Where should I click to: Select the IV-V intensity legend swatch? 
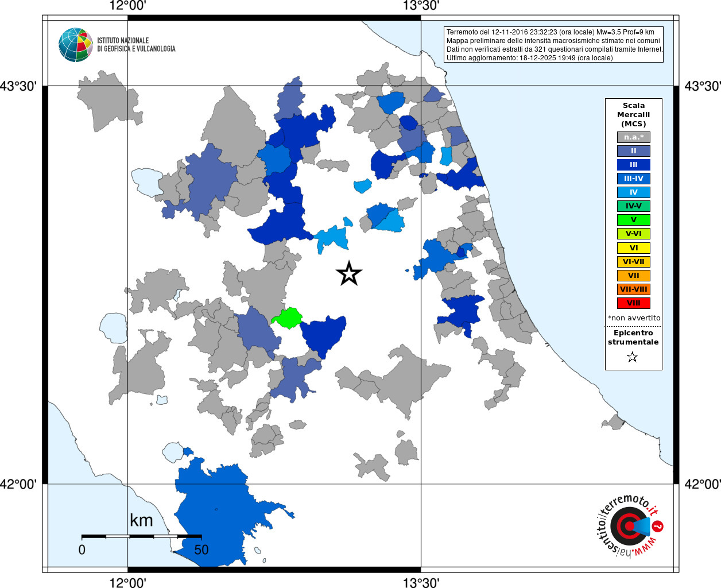pos(633,206)
